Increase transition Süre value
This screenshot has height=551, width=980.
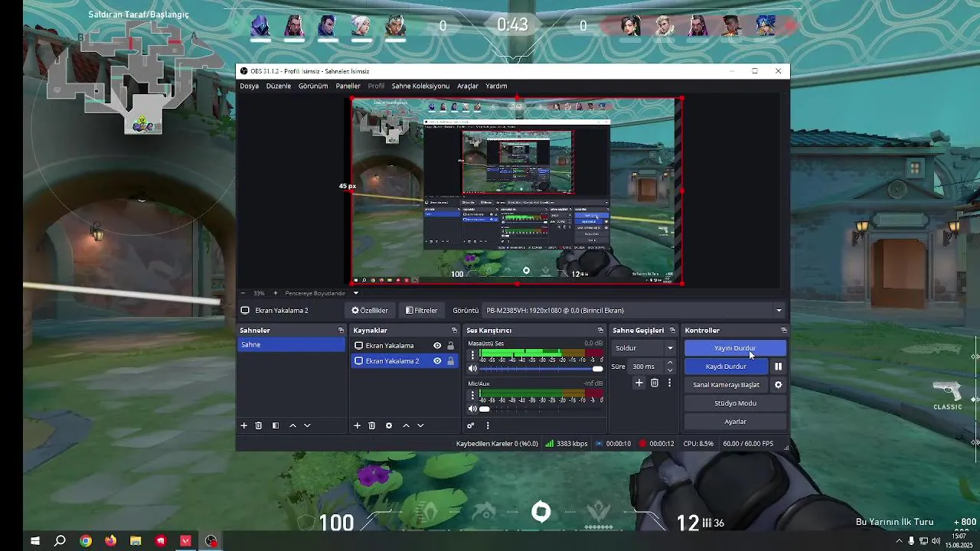tap(670, 363)
